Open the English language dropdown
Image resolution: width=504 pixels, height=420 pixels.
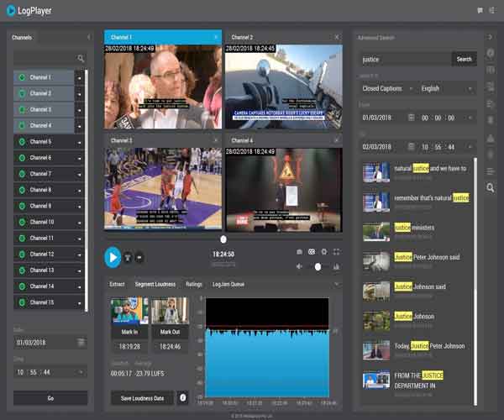point(447,88)
